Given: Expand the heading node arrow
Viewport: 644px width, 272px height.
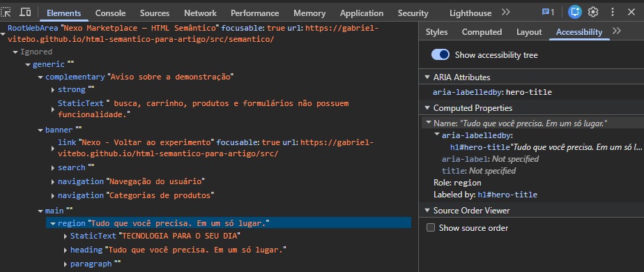Looking at the screenshot, I should [66, 250].
